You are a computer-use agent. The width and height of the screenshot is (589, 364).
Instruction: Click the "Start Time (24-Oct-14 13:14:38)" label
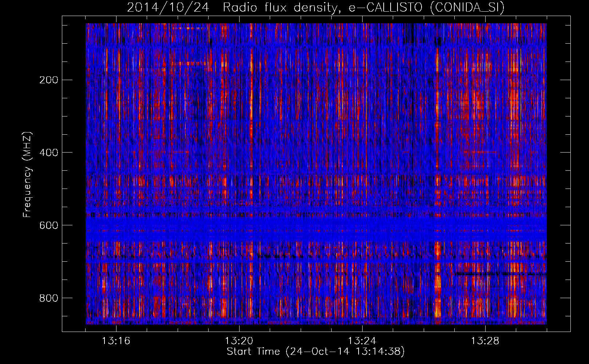316,352
